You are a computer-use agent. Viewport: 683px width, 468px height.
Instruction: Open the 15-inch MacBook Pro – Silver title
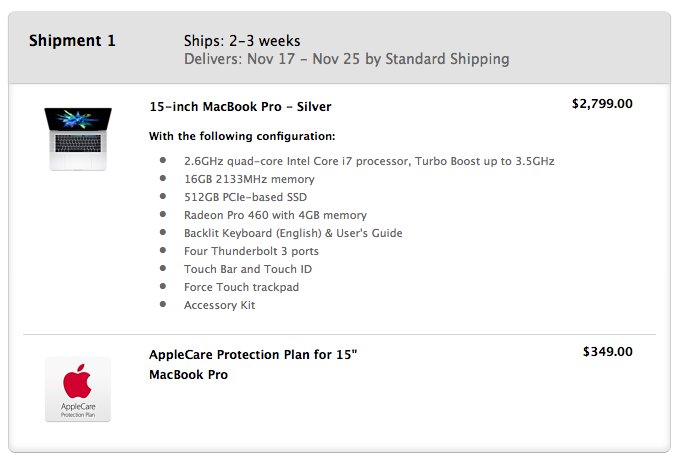(240, 107)
